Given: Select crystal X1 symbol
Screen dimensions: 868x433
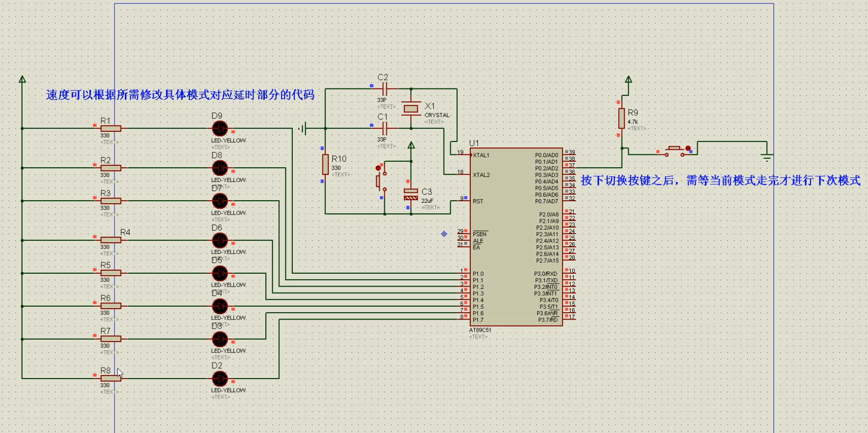Looking at the screenshot, I should point(411,109).
